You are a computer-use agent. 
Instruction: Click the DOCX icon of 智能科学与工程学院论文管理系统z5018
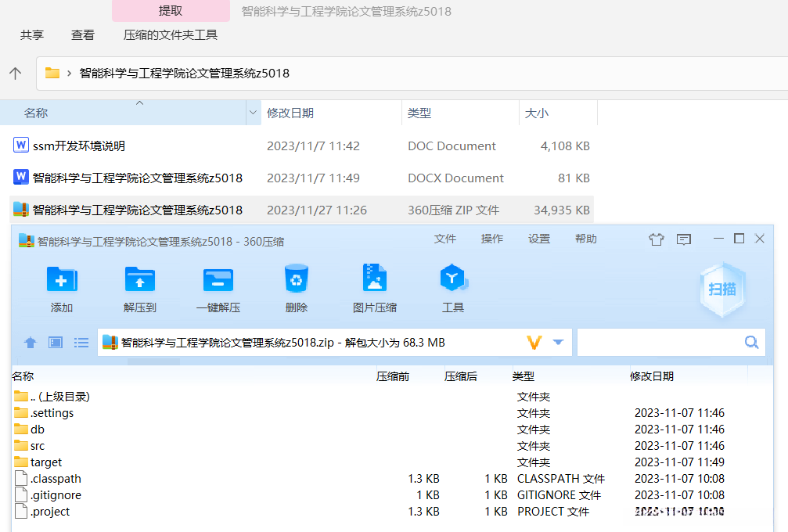(x=20, y=177)
